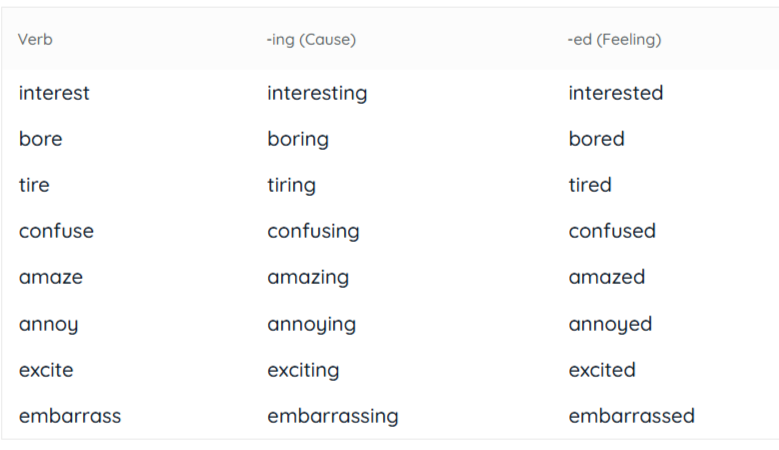This screenshot has width=779, height=450.
Task: Select the word interest in Verb column
Action: pos(54,93)
